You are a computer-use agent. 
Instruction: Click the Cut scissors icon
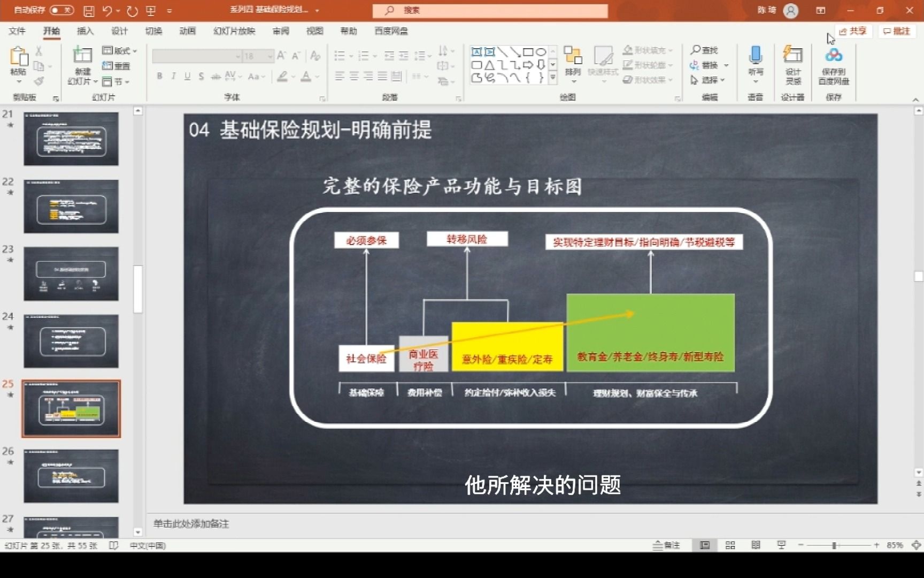click(x=38, y=51)
